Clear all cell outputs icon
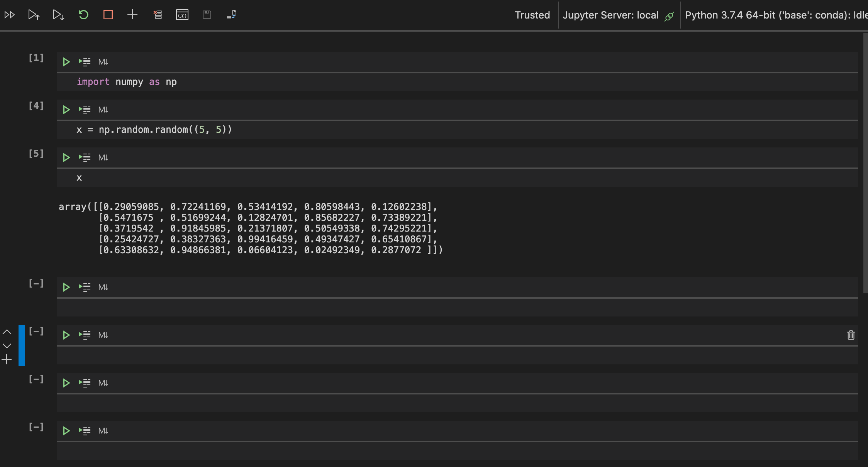This screenshot has height=467, width=868. (158, 15)
